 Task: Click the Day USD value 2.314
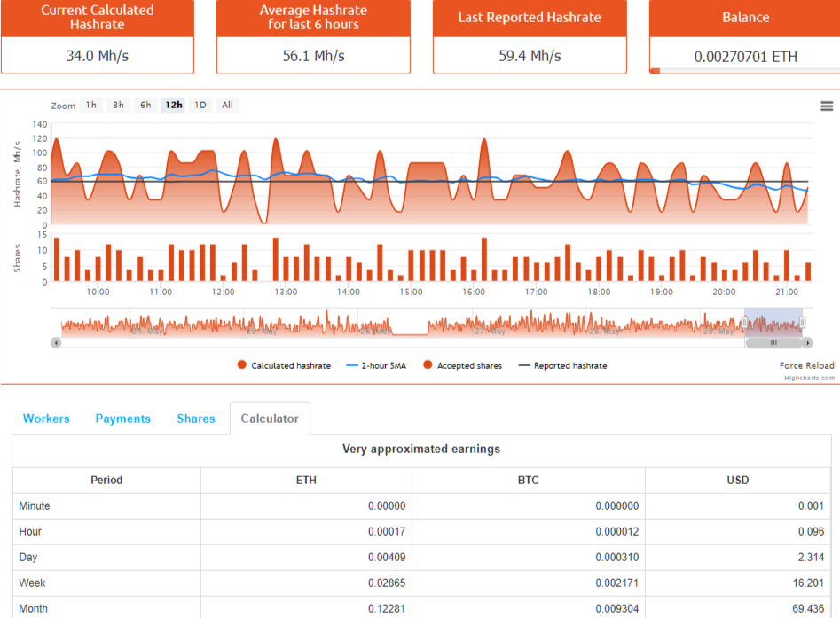[811, 557]
